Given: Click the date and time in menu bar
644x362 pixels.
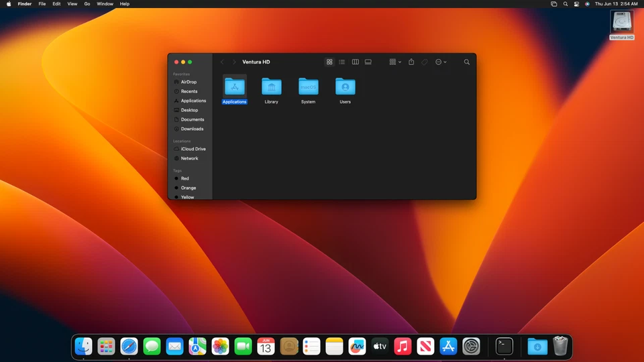Looking at the screenshot, I should (616, 4).
